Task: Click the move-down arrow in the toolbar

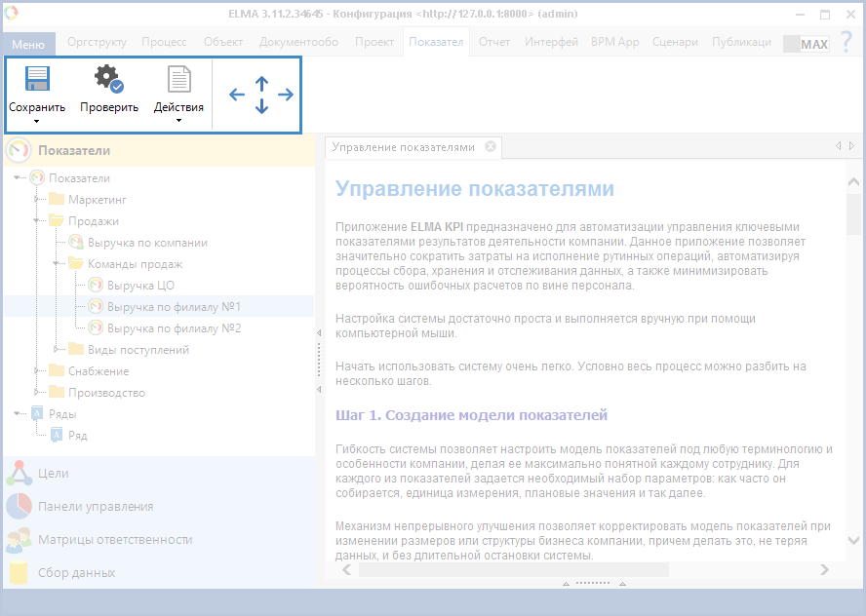Action: coord(261,106)
